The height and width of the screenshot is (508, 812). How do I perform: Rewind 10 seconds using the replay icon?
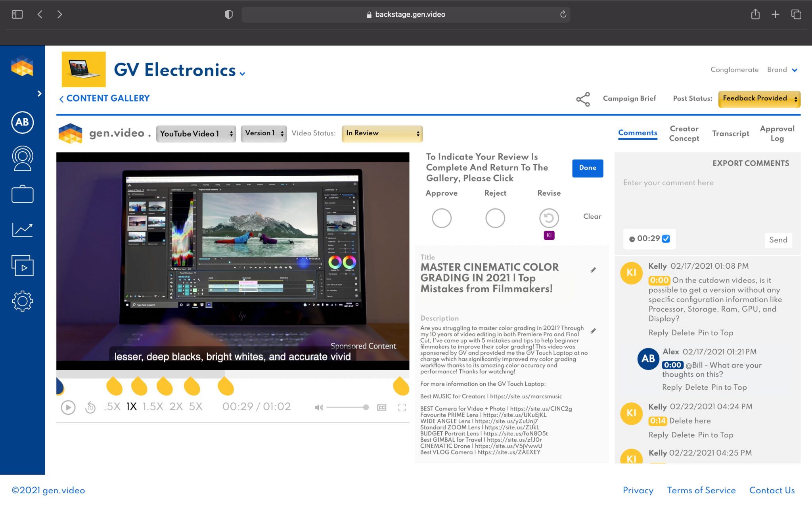tap(90, 407)
